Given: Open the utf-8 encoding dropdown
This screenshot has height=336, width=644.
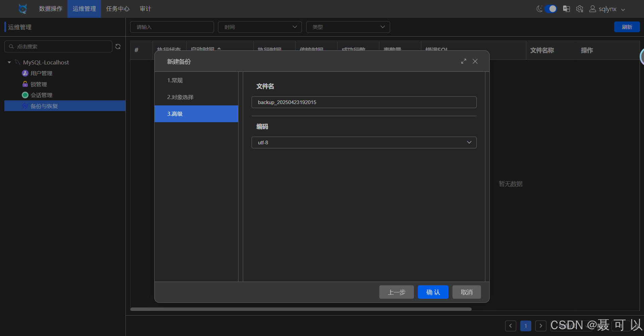Looking at the screenshot, I should click(x=364, y=142).
